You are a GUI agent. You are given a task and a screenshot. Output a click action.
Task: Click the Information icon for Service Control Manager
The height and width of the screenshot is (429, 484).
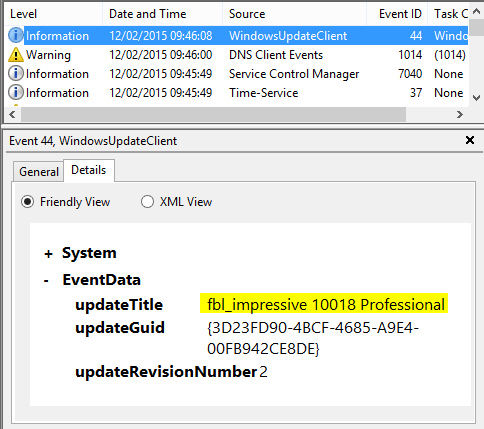16,73
